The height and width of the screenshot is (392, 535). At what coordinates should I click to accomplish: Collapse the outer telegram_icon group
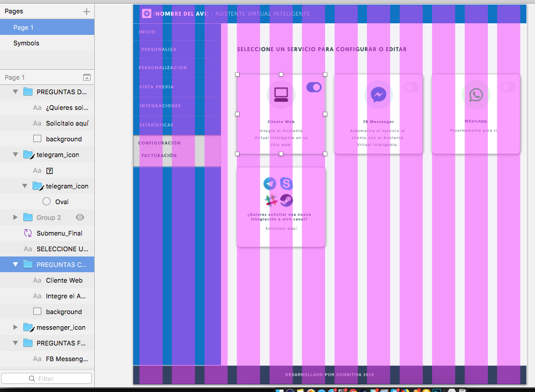pyautogui.click(x=15, y=155)
